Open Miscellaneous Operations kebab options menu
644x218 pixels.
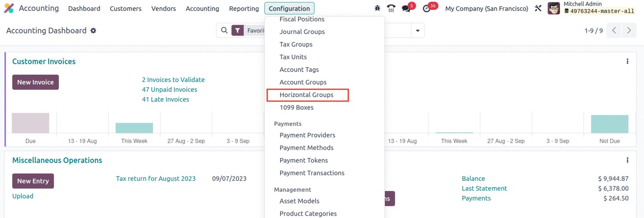[627, 160]
